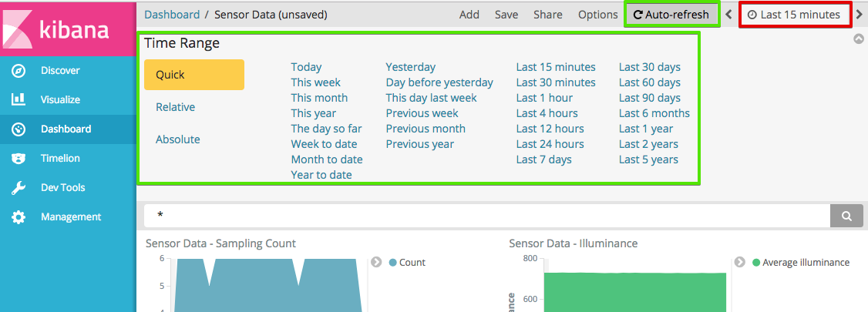This screenshot has width=868, height=312.
Task: Open the Auto-refresh settings
Action: coord(671,15)
